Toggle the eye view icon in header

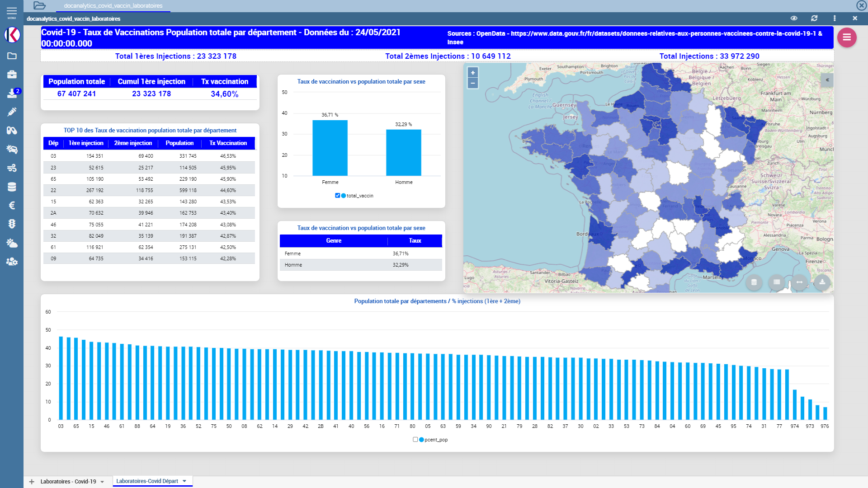click(x=794, y=18)
